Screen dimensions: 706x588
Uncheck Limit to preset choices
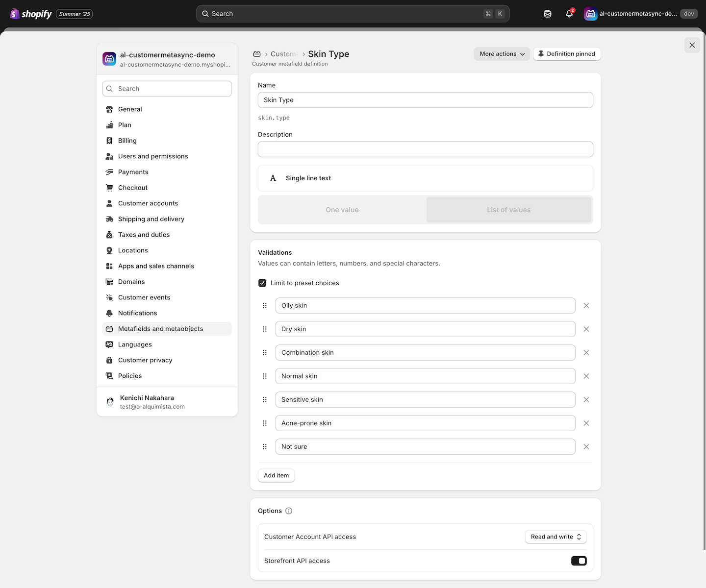(262, 283)
